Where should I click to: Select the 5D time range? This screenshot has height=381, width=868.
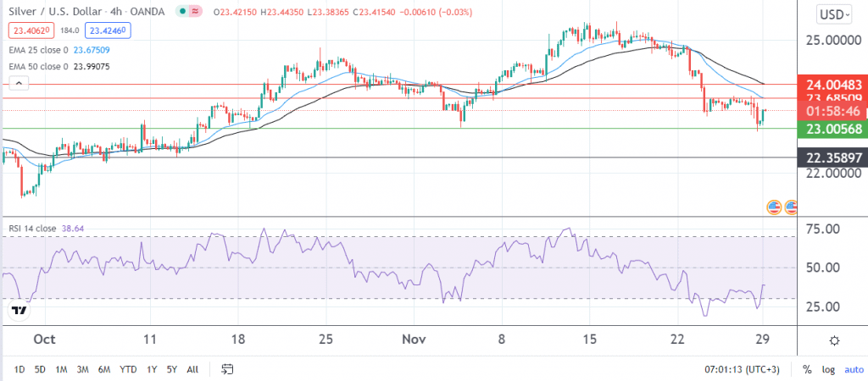tap(40, 369)
